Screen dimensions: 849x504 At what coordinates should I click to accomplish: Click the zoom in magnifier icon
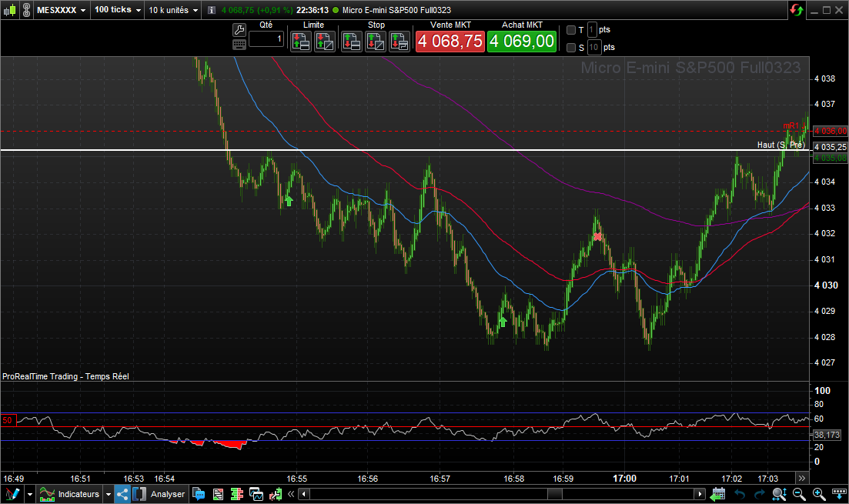pos(818,494)
